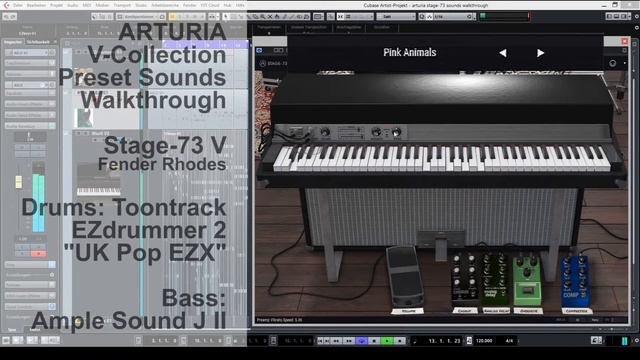Viewport: 640px width, 360px height.
Task: Click the Volume label under the pedal
Action: [408, 311]
